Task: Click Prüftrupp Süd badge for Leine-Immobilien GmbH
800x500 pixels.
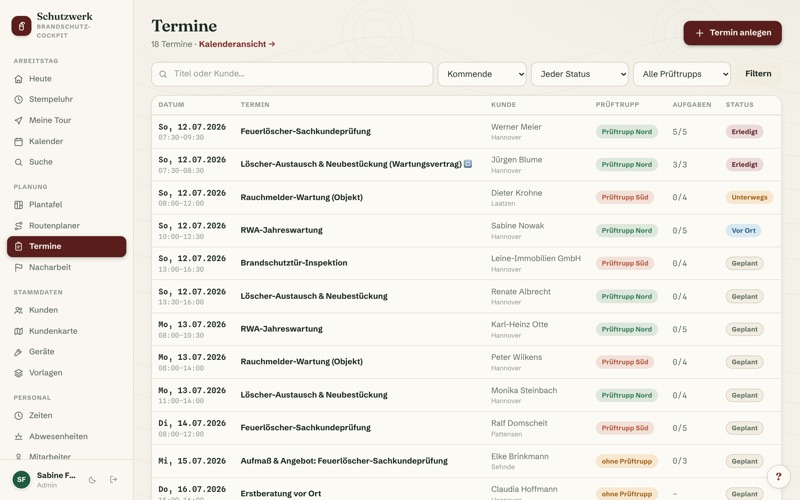Action: click(624, 263)
